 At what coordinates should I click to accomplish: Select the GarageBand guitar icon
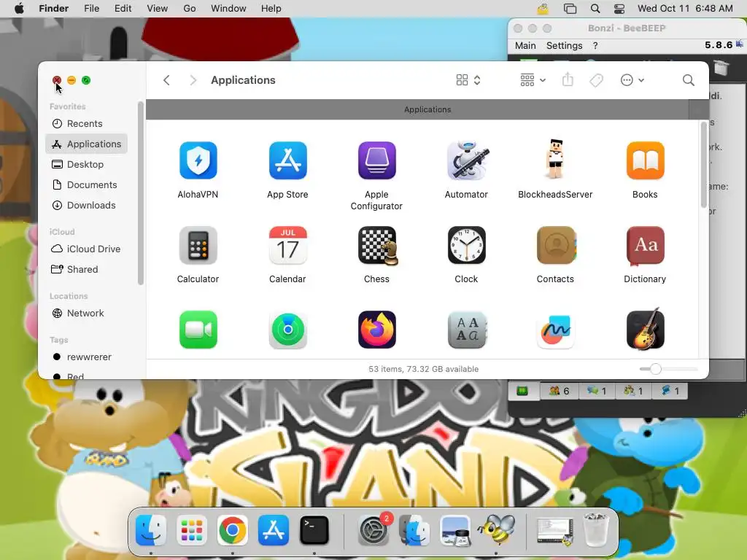645,329
